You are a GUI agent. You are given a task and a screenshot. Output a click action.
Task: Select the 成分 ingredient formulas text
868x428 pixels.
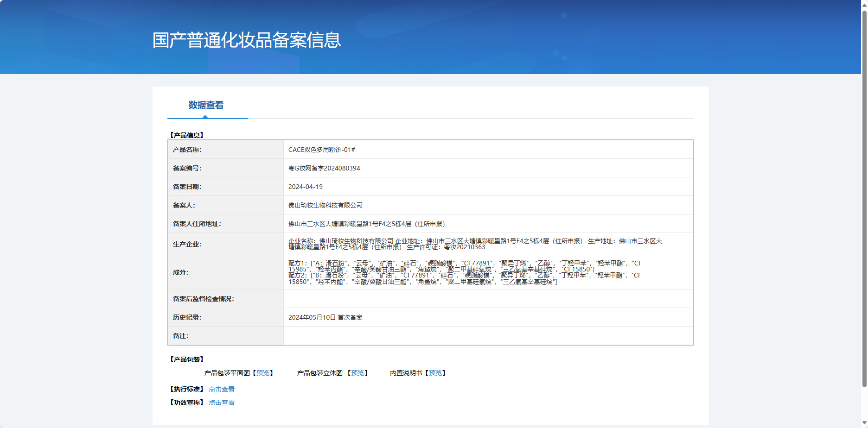pos(464,272)
